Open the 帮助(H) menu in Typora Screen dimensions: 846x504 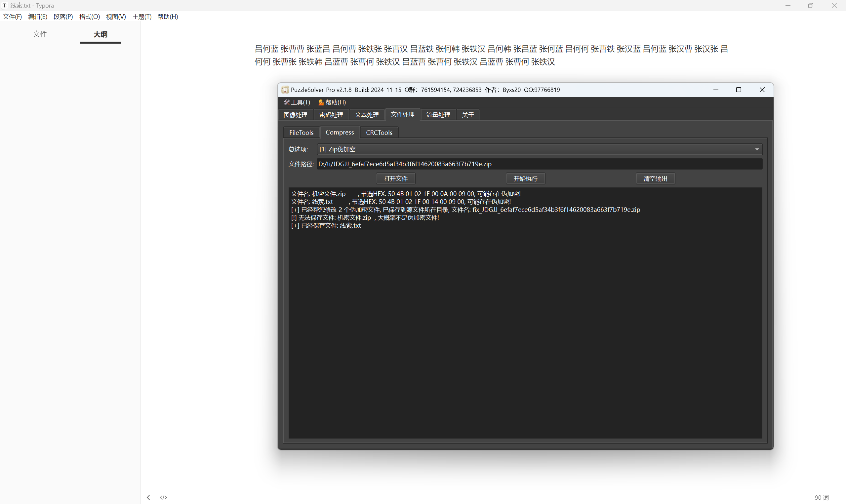tap(168, 17)
